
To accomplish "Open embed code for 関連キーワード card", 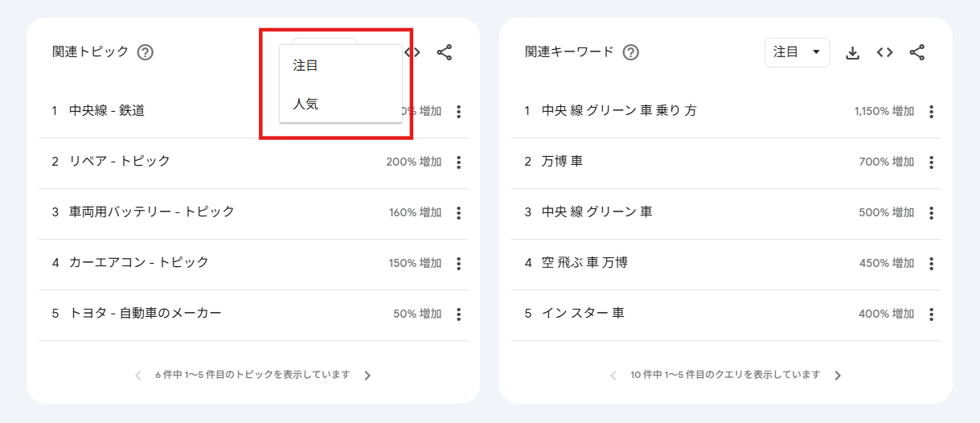I will point(884,52).
